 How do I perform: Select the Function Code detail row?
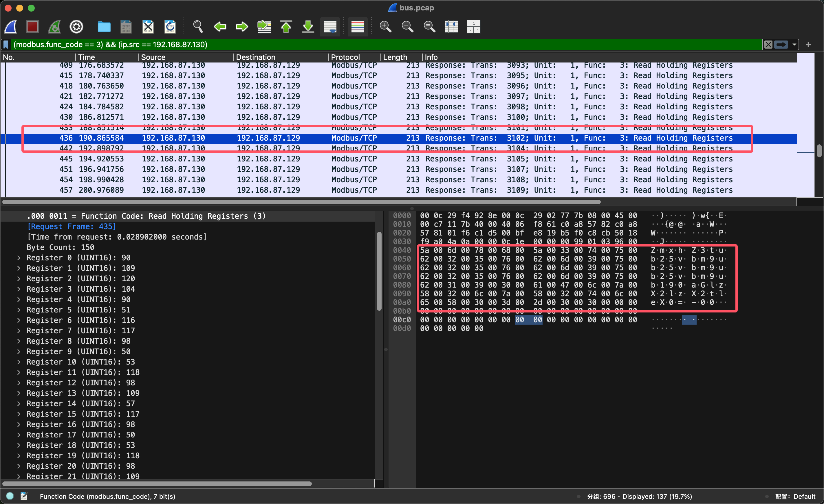pos(187,216)
